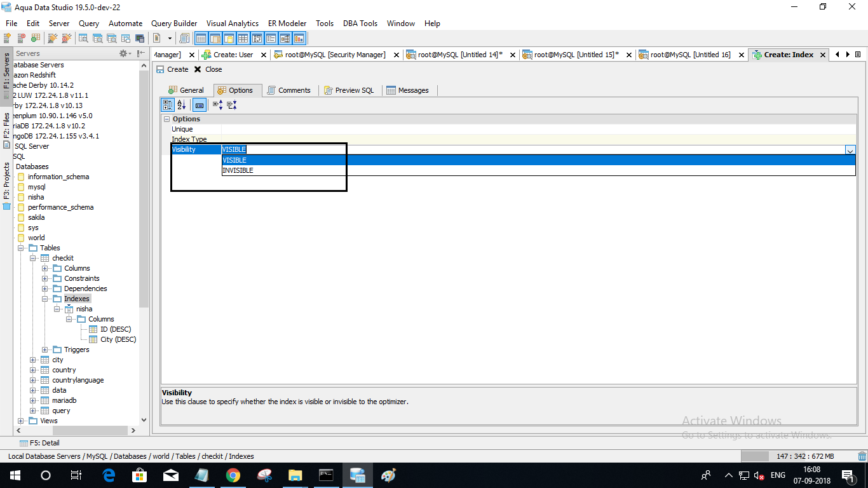Click the dark monitor window icon in toolbar
Image resolution: width=868 pixels, height=488 pixels.
tap(140, 38)
